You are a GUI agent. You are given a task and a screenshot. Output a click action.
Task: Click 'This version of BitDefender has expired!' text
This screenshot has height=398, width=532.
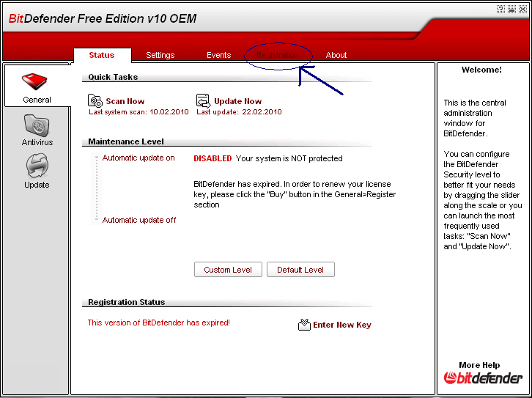[159, 323]
